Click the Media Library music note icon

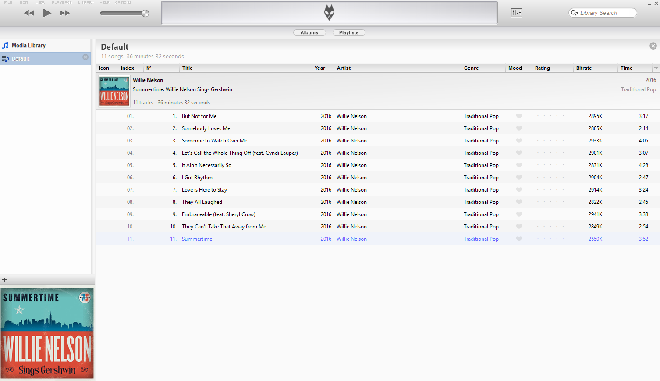pos(5,45)
